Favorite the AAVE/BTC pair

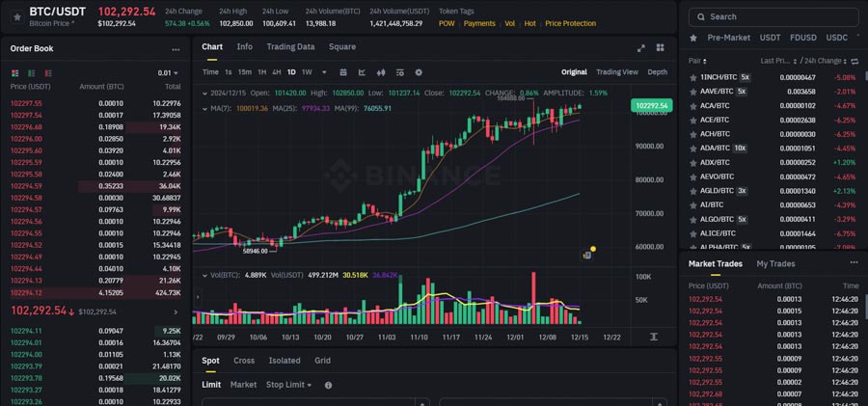[693, 92]
